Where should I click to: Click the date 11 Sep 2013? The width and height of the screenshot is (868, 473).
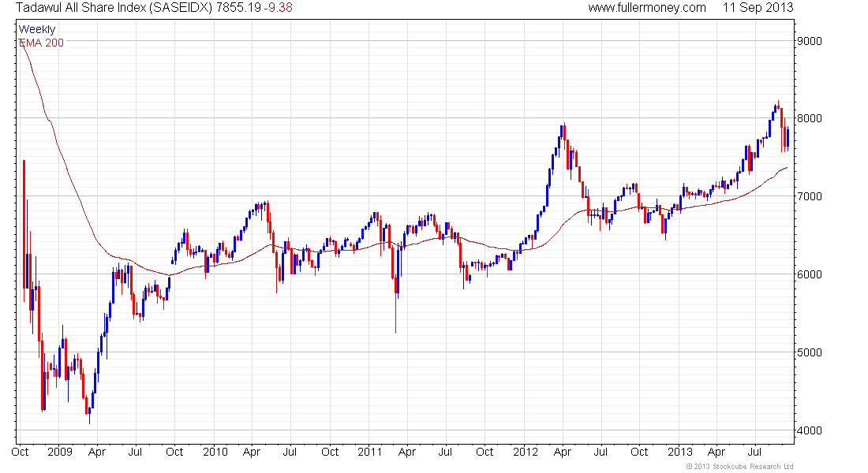(758, 8)
